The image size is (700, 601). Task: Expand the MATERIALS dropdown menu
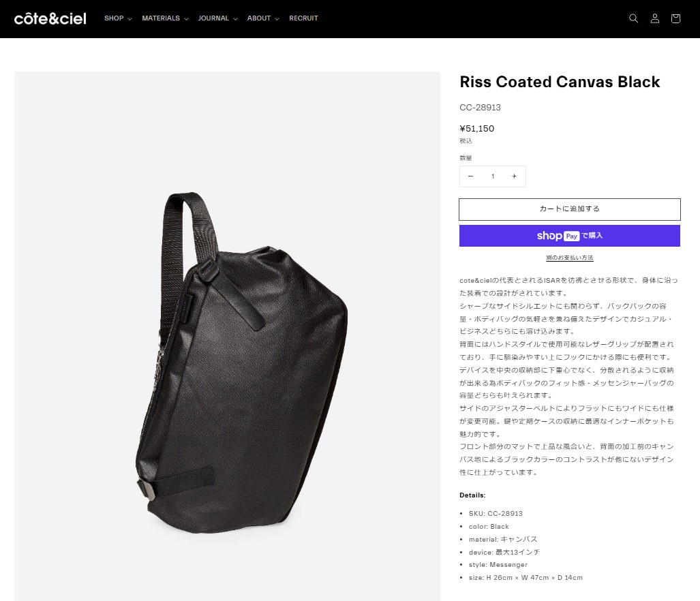(165, 18)
